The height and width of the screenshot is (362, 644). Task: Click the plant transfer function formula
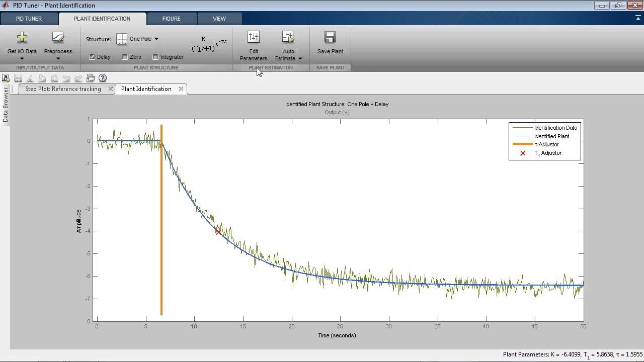click(x=209, y=44)
